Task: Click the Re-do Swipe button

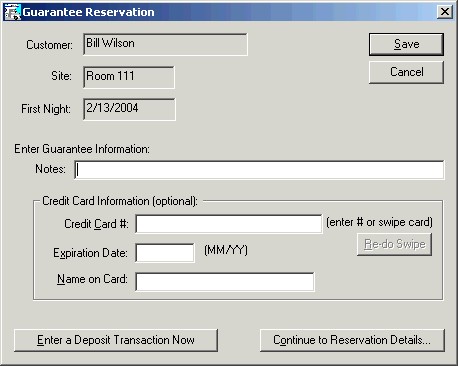Action: click(x=394, y=244)
